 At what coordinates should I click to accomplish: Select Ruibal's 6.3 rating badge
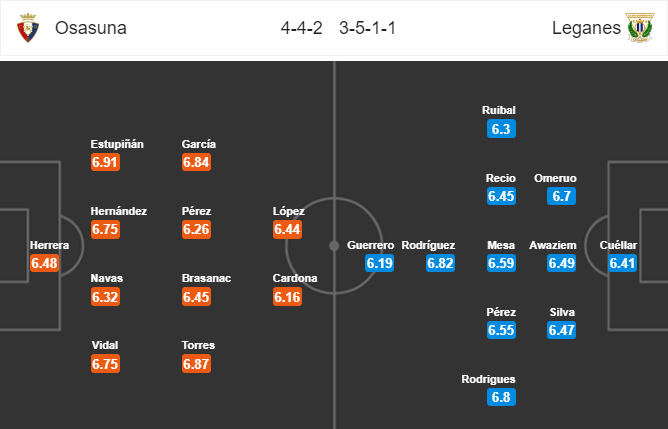coord(501,129)
